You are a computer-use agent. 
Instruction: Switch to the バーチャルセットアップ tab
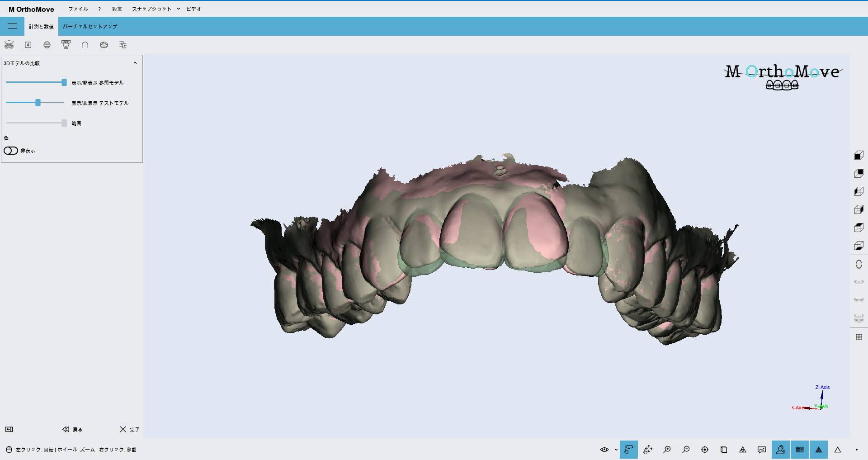[90, 27]
